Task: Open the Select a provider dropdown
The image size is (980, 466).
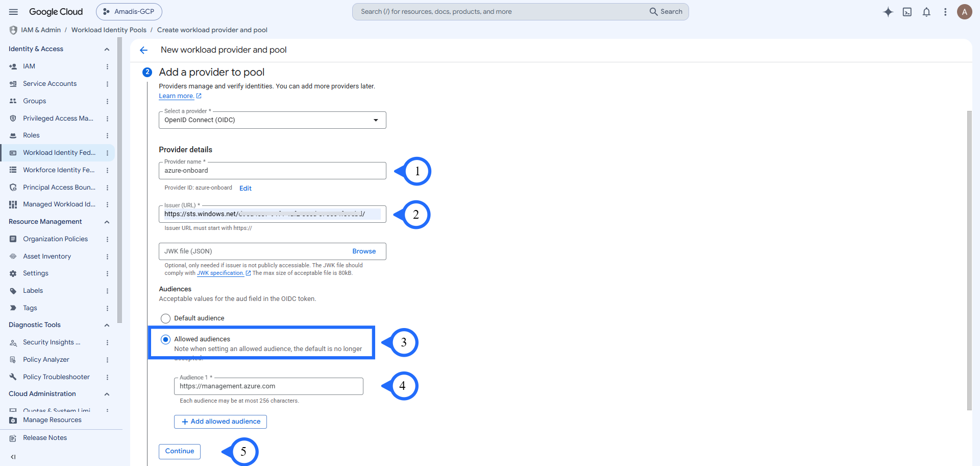Action: tap(272, 120)
